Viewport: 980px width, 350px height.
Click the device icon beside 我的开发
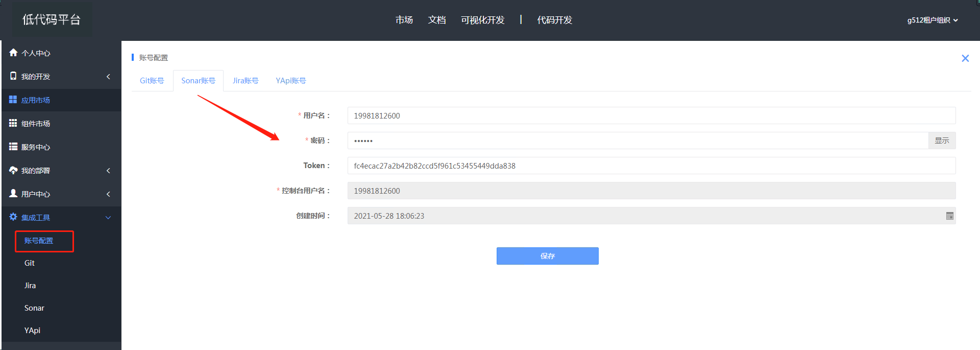(x=13, y=76)
